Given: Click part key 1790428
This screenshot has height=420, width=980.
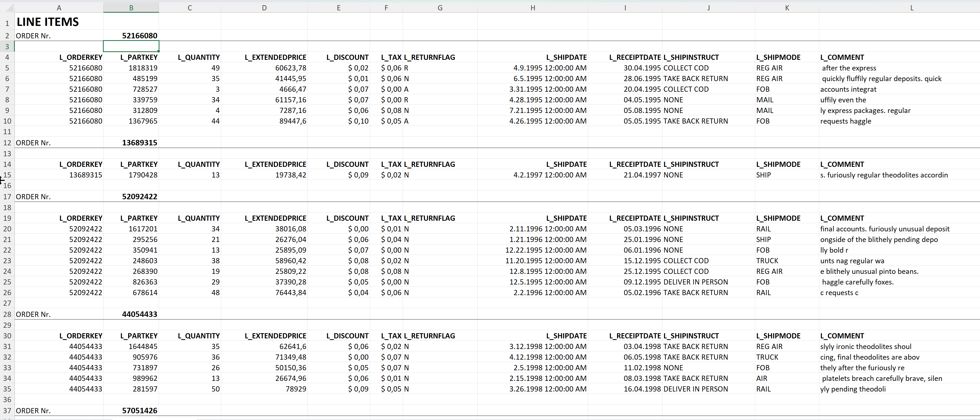Looking at the screenshot, I should click(x=143, y=175).
